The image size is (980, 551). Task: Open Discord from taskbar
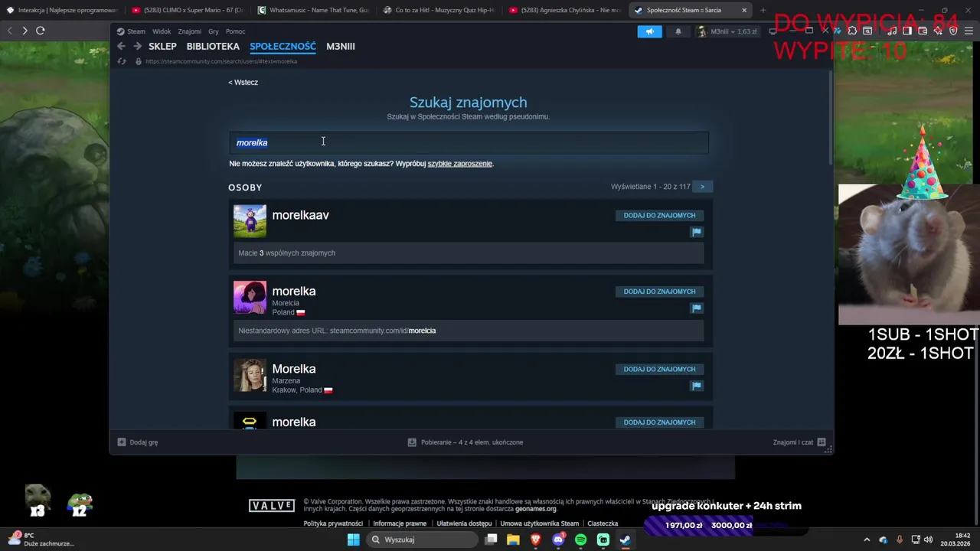[x=558, y=540]
